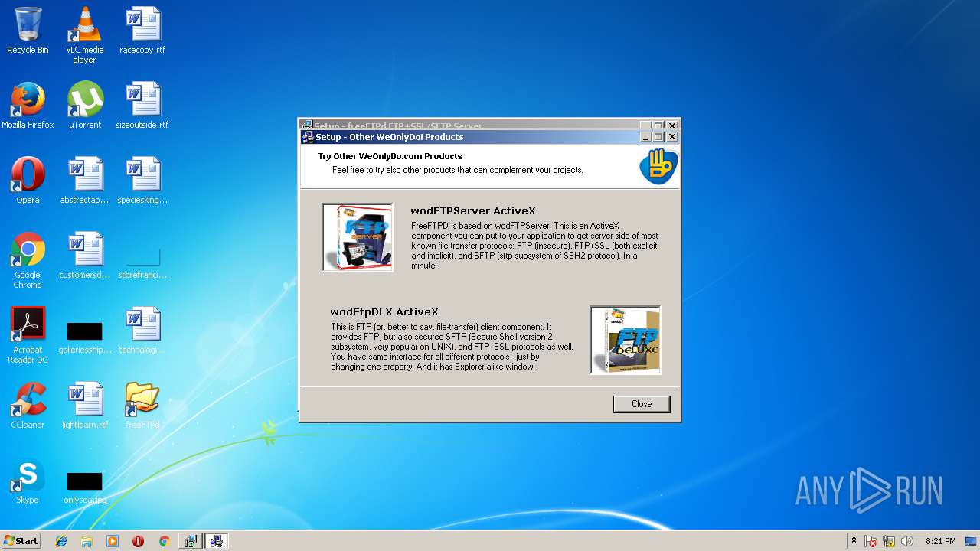Click 'Try Other WeOnlyDo.com Products' heading
Screen dimensions: 980x551
coord(390,156)
